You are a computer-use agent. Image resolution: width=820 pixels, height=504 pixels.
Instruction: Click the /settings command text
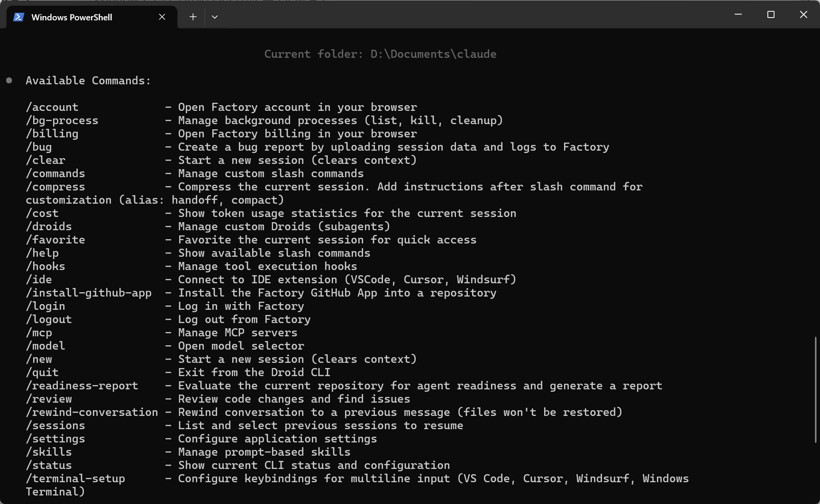pyautogui.click(x=55, y=439)
